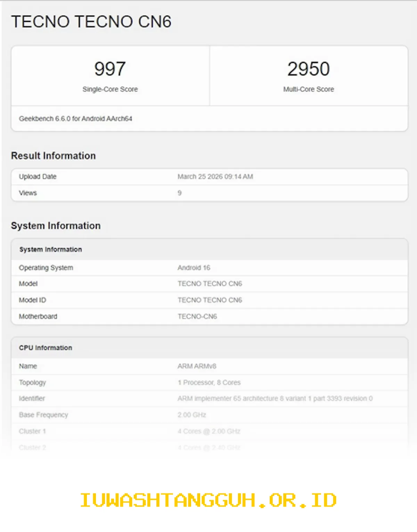Select TECNO TECNO CN6 in Model row
417x532 pixels.
(210, 284)
